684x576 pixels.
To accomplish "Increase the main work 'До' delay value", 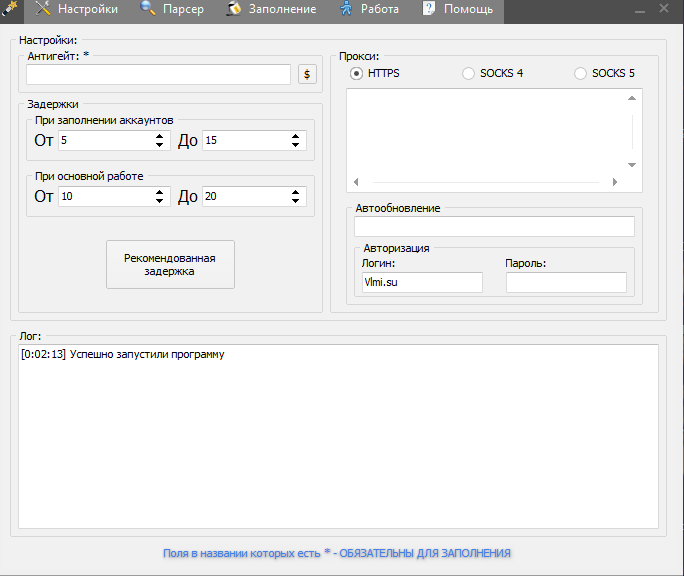I will click(296, 192).
